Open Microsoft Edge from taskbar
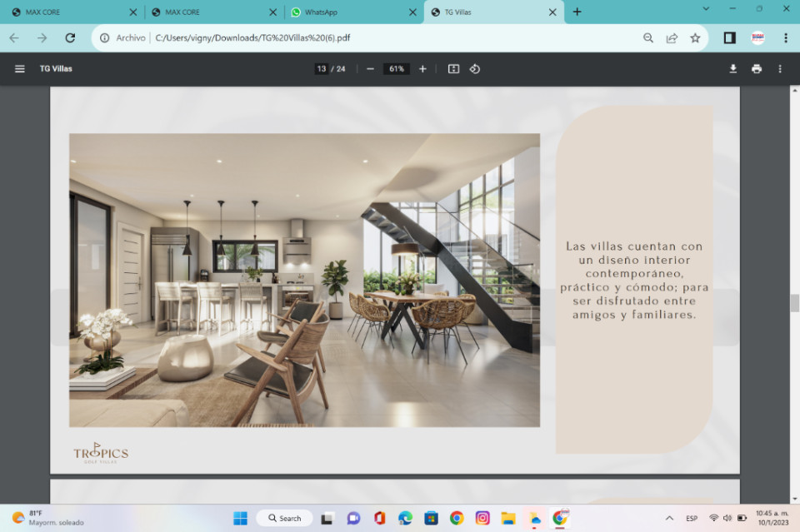Viewport: 800px width, 532px height. (405, 518)
